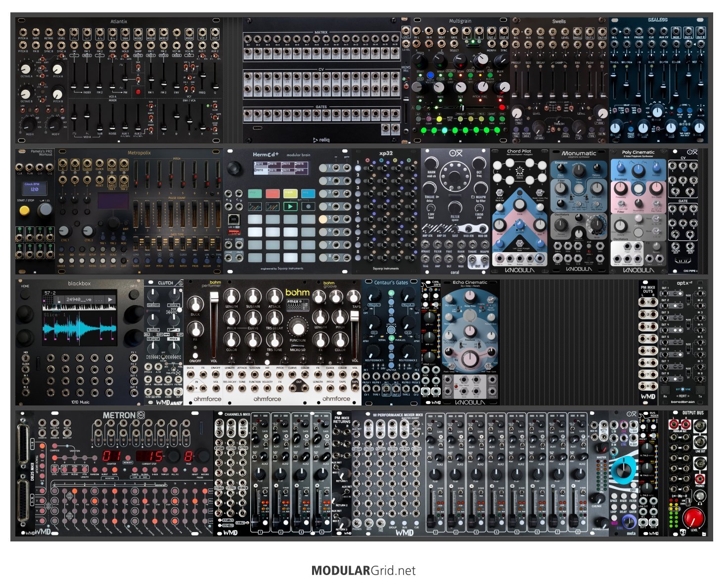Screen dimensions: 728x581
Task: Click the Poly Cinematic blue center knob
Action: 638,171
